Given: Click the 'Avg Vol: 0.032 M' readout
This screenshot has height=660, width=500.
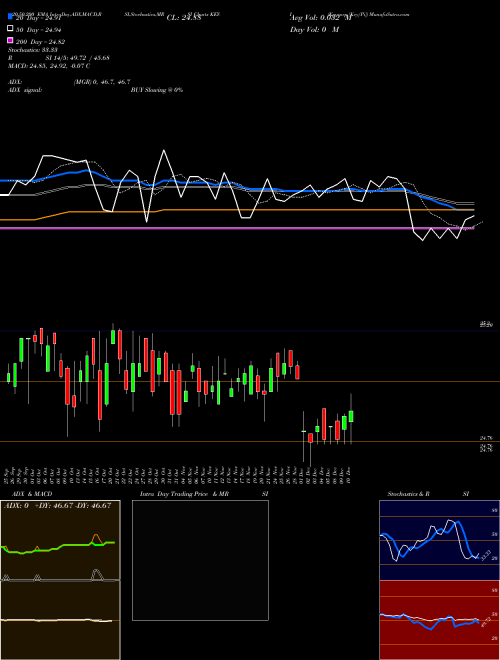Looking at the screenshot, I should [320, 18].
